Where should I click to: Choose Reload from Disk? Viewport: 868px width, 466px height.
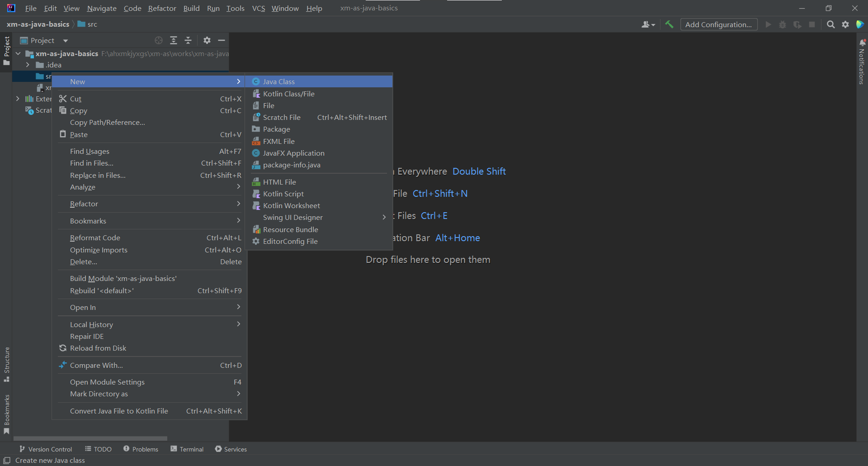click(150, 348)
